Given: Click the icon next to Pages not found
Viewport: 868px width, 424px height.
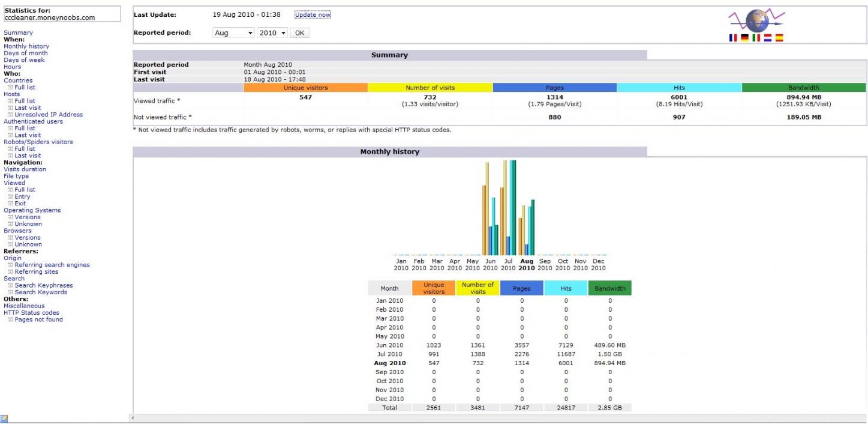Looking at the screenshot, I should (x=10, y=320).
